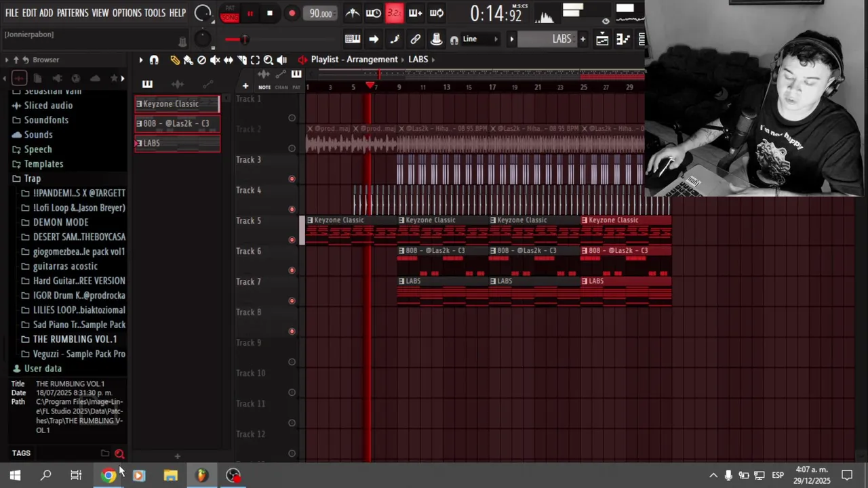
Task: Mute Track 7 toggle dot
Action: 292,301
